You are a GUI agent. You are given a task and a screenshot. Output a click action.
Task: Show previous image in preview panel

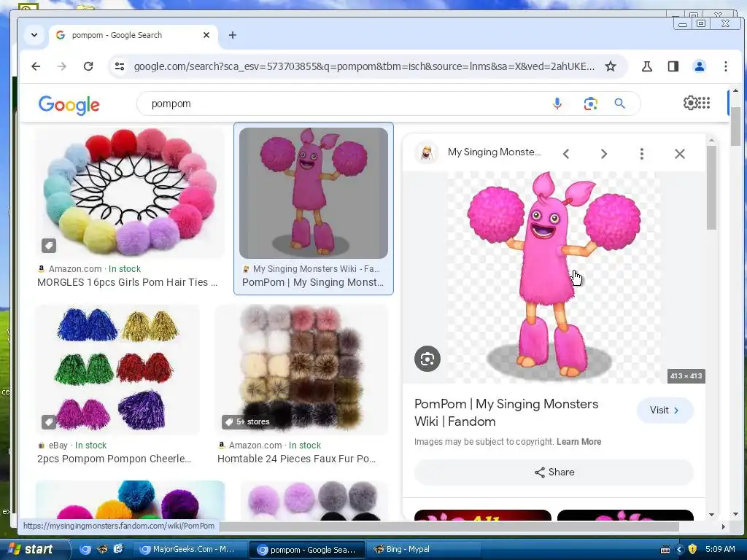pos(566,154)
